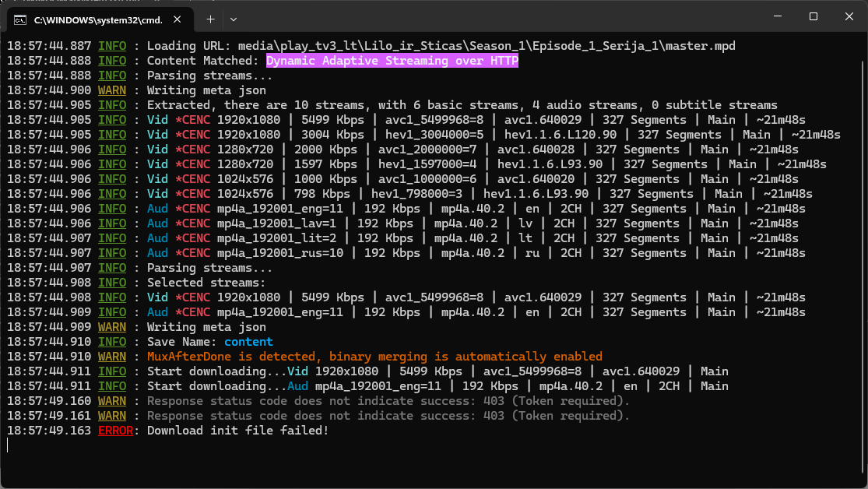Click the red ERROR label

(x=115, y=431)
